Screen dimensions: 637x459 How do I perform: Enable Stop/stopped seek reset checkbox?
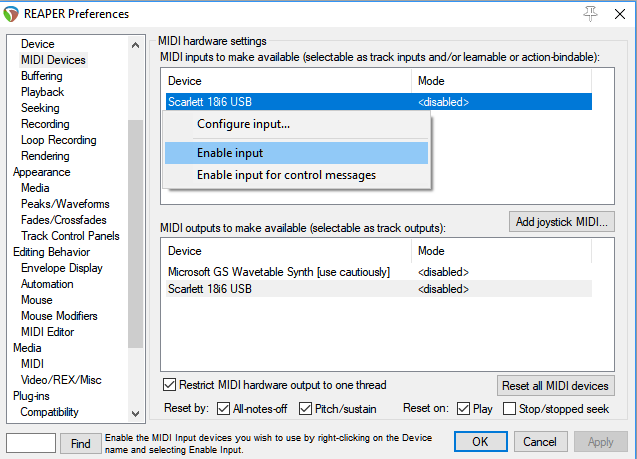point(509,408)
